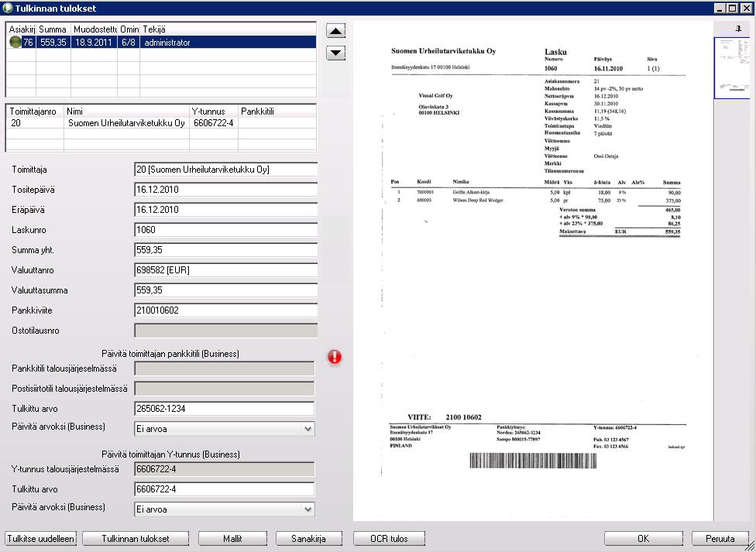Click the barcode on the invoice preview
The image size is (756, 552).
[533, 461]
